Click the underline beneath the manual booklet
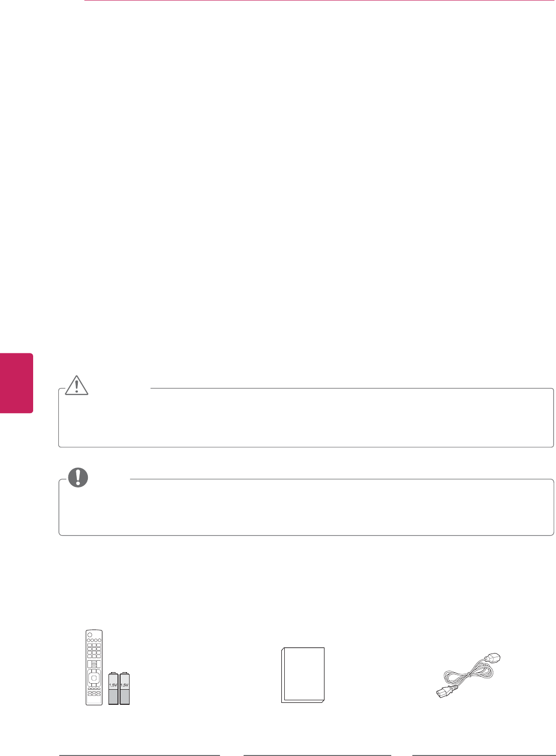This screenshot has height=756, width=556. (x=317, y=754)
